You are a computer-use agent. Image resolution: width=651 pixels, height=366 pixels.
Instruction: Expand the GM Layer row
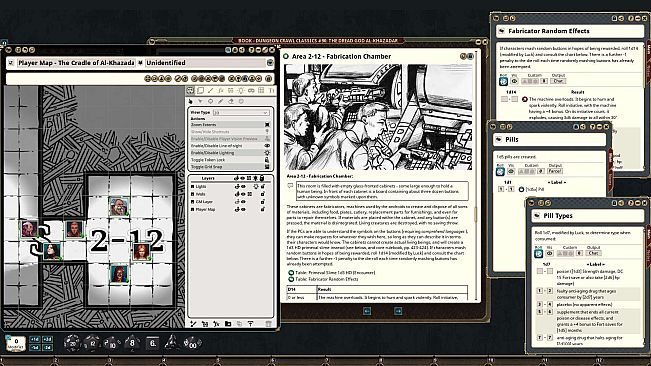192,202
